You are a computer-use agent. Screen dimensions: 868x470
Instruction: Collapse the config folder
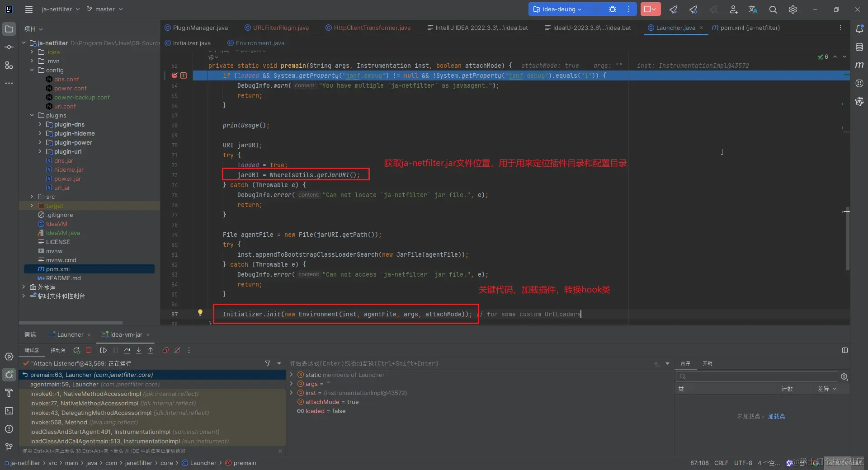point(32,70)
